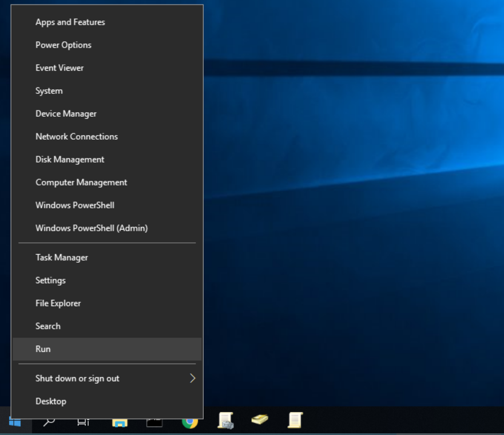Launch Google Chrome from the taskbar
Screen dimensions: 504x435
point(189,422)
